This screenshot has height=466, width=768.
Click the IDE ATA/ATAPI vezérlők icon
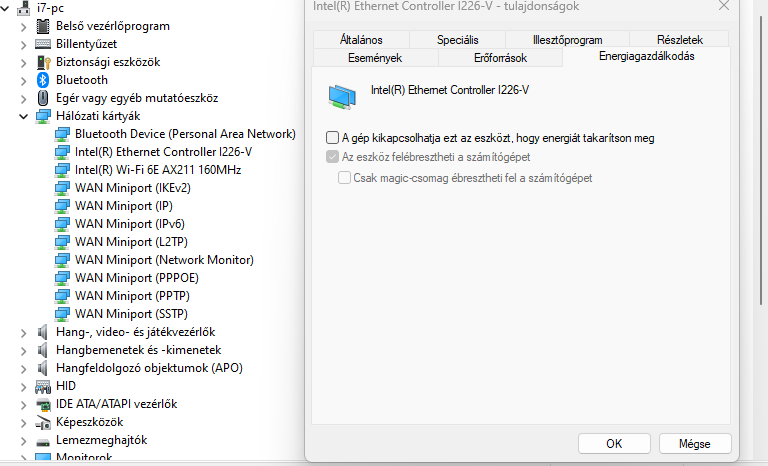click(43, 404)
